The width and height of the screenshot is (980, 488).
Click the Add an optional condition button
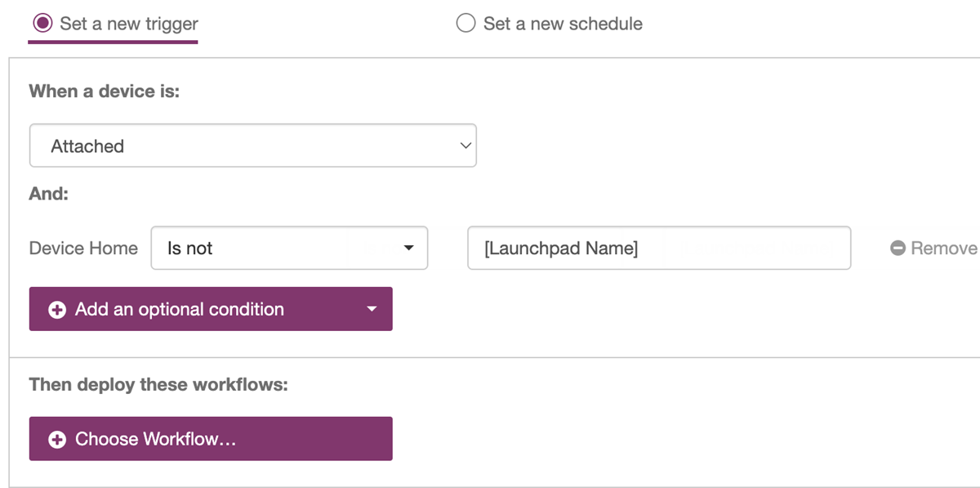pos(211,309)
